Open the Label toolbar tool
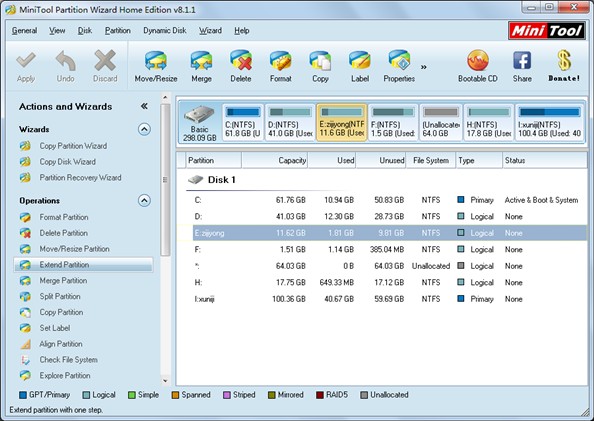The image size is (594, 421). 360,61
